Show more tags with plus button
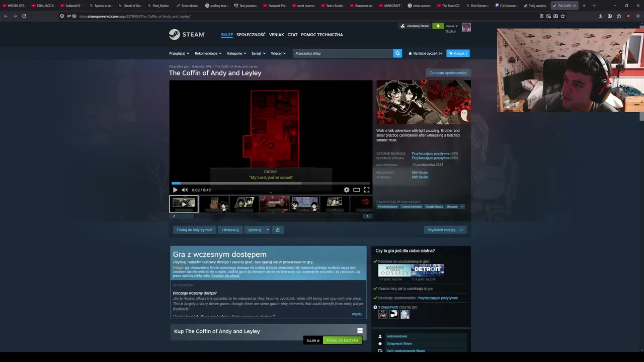 [x=462, y=207]
